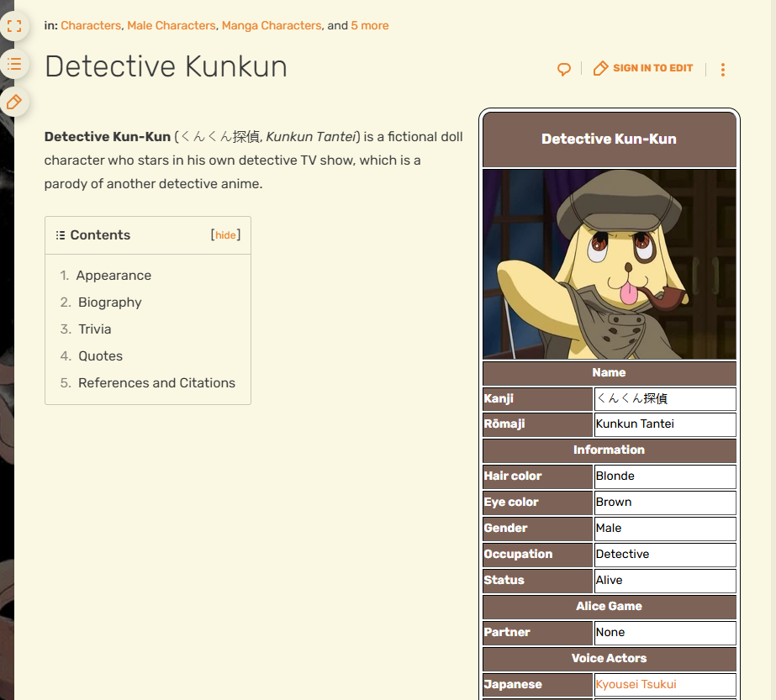
Task: Open the Detective Kun-Kun infobox image
Action: click(610, 264)
